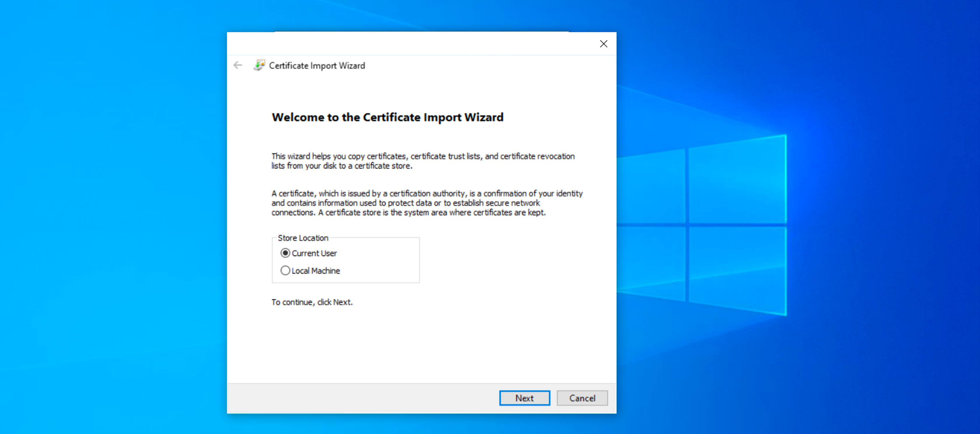Click the 'Store Location' group label

pyautogui.click(x=303, y=238)
